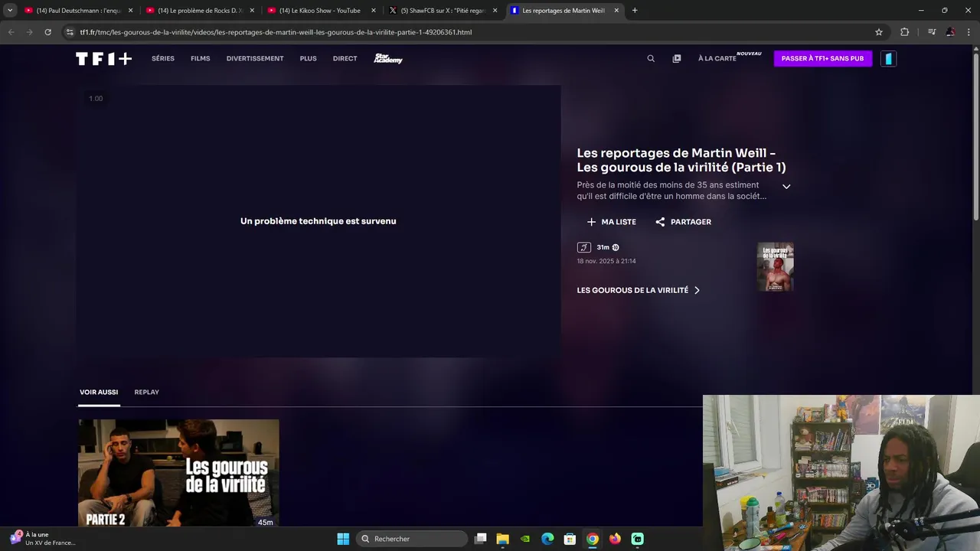Open the DIVERTISSEMENT menu
Viewport: 980px width, 551px height.
[x=255, y=59]
